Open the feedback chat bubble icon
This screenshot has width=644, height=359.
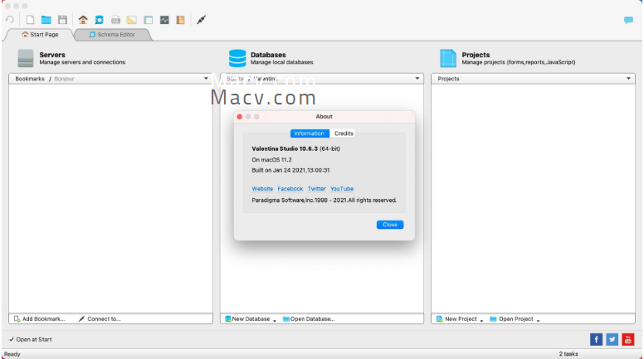(x=628, y=20)
